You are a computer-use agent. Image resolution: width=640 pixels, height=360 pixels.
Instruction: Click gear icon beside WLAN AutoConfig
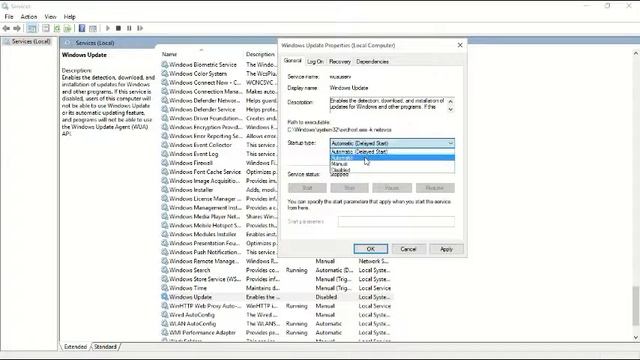[x=164, y=324]
